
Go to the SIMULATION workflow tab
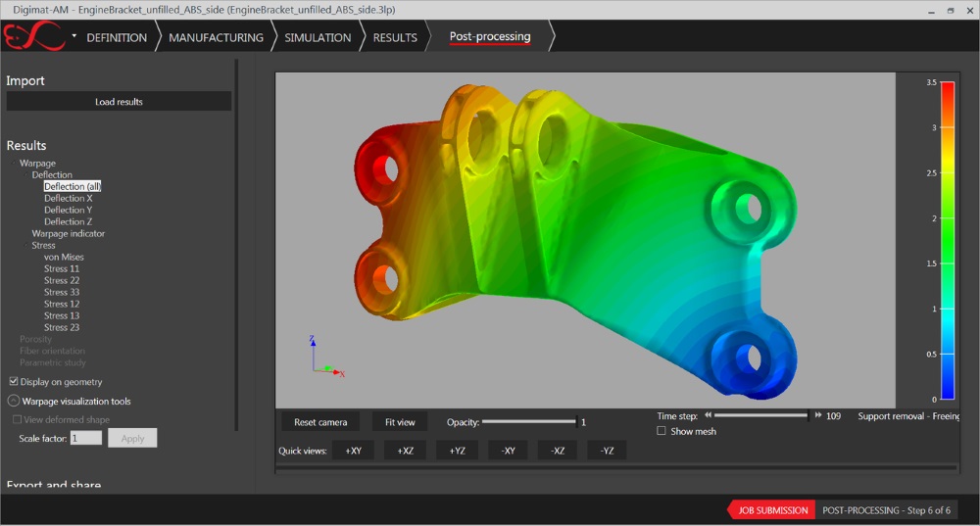318,37
